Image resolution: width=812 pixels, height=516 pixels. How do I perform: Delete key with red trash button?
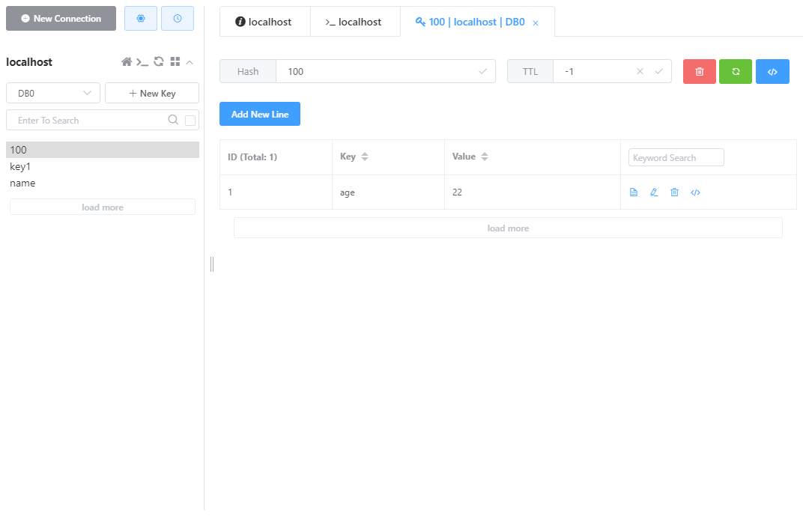click(x=699, y=71)
